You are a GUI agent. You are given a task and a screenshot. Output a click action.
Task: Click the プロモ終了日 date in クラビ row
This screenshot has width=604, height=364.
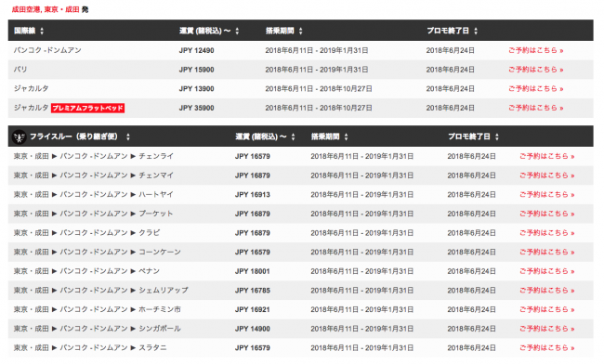(471, 233)
